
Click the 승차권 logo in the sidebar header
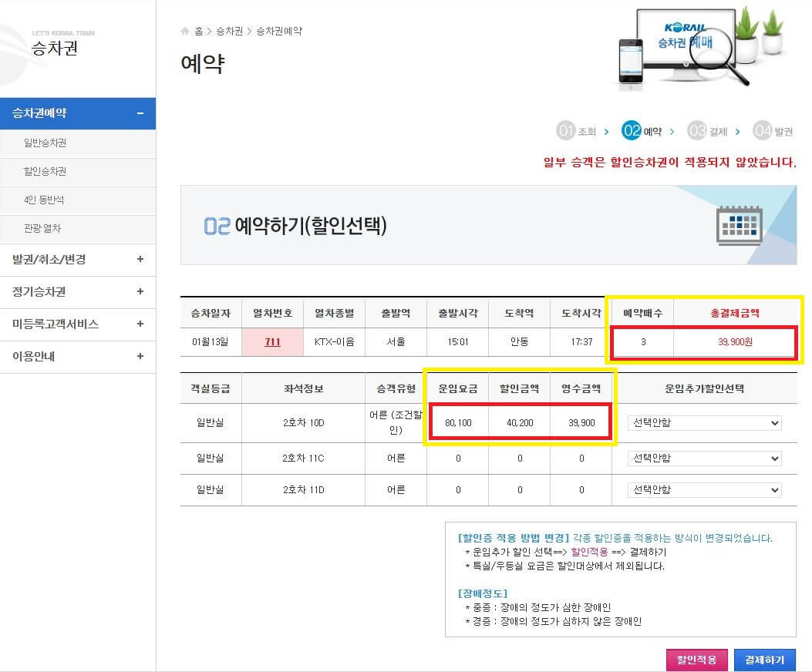(52, 46)
